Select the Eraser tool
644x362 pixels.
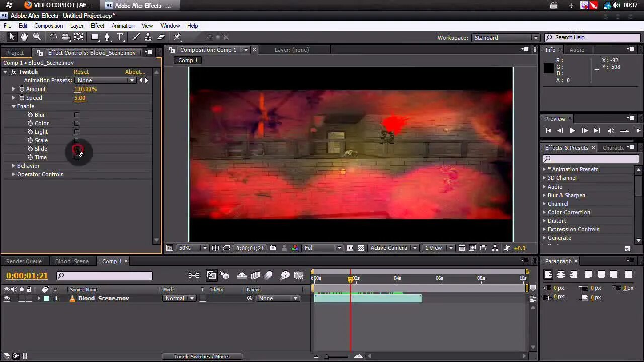(x=161, y=37)
